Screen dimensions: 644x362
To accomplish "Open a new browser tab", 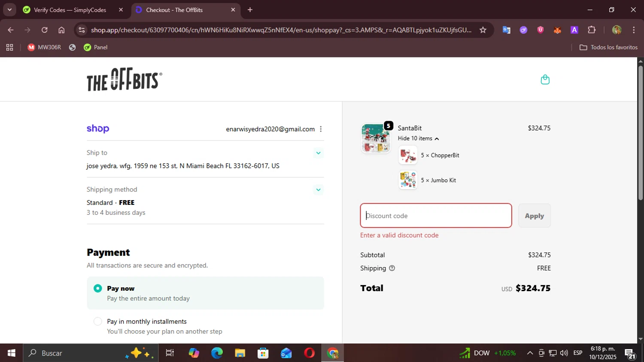I will click(x=250, y=10).
